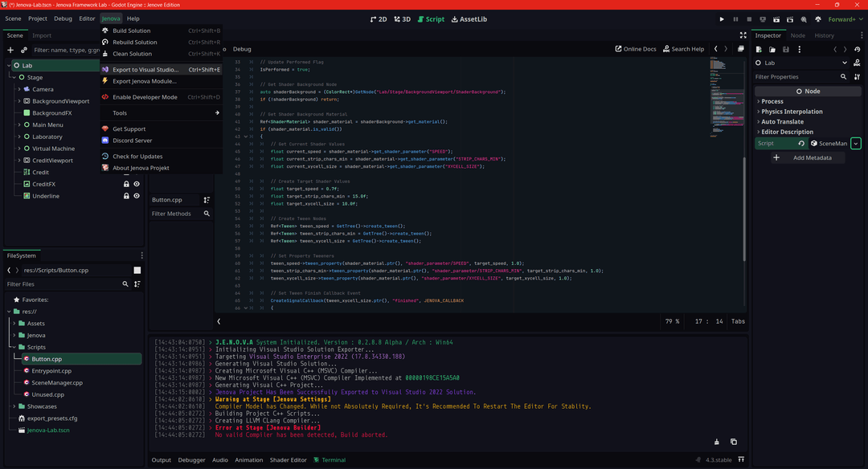Image resolution: width=868 pixels, height=469 pixels.
Task: Run the project with the Play button
Action: tap(721, 19)
